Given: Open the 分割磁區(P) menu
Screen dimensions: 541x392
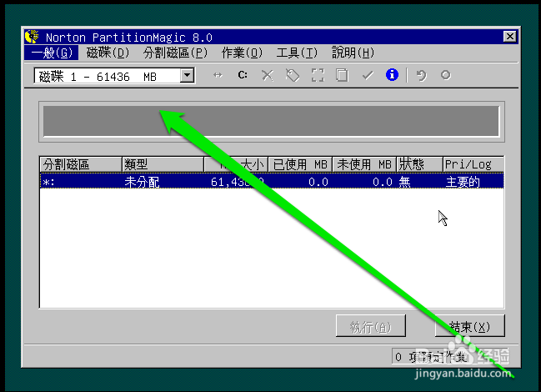Looking at the screenshot, I should (175, 53).
